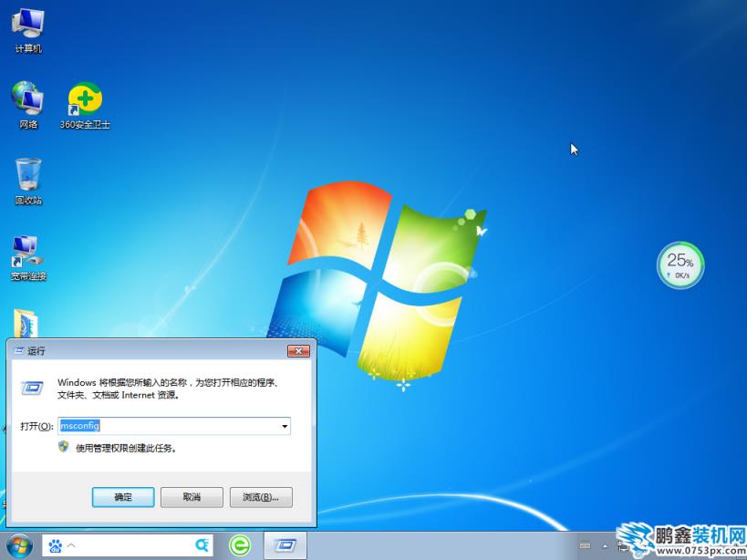
Task: Launch 360安全卫士 from the desktop
Action: point(85,105)
